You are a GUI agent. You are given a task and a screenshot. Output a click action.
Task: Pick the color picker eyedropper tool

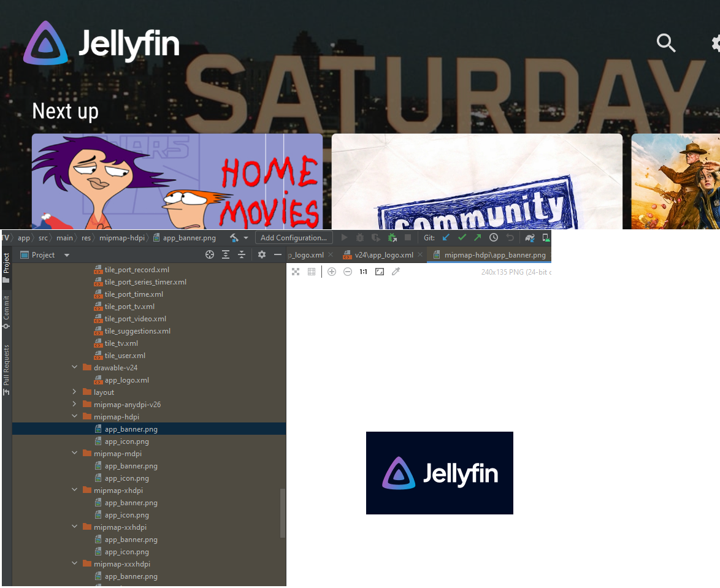click(x=396, y=272)
